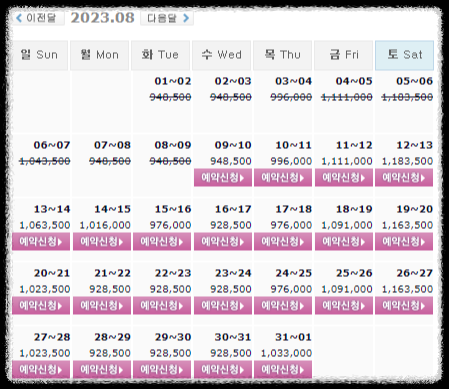449x389 pixels.
Task: Click the 2023.08 month title
Action: click(102, 18)
